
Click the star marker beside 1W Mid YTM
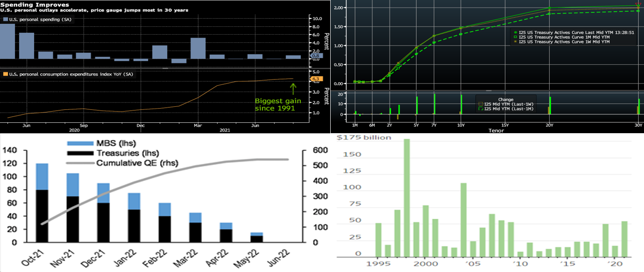coord(515,42)
